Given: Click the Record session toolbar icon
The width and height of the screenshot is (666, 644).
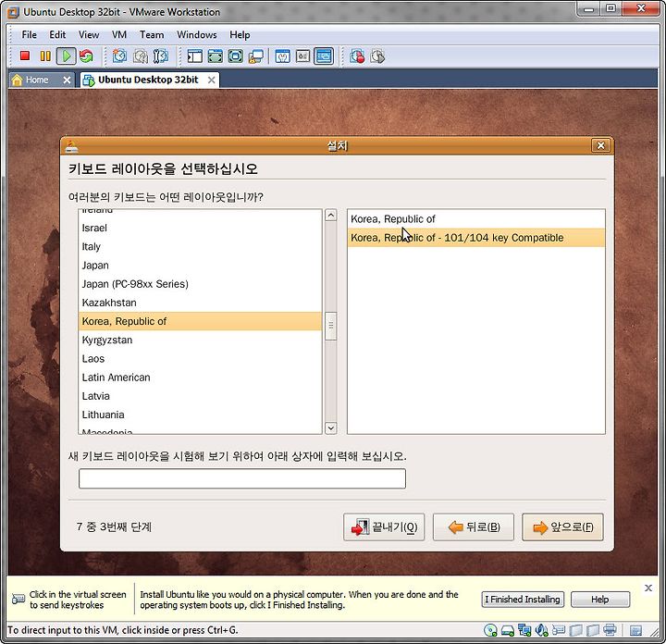Looking at the screenshot, I should (x=357, y=56).
